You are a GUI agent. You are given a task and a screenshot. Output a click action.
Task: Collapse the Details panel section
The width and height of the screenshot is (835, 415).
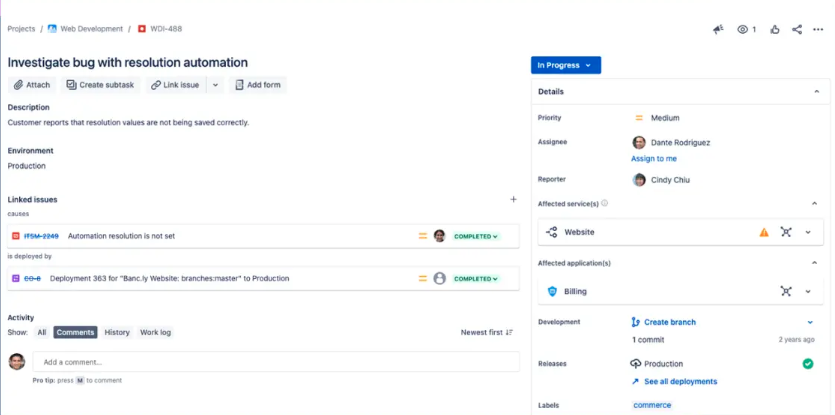816,92
